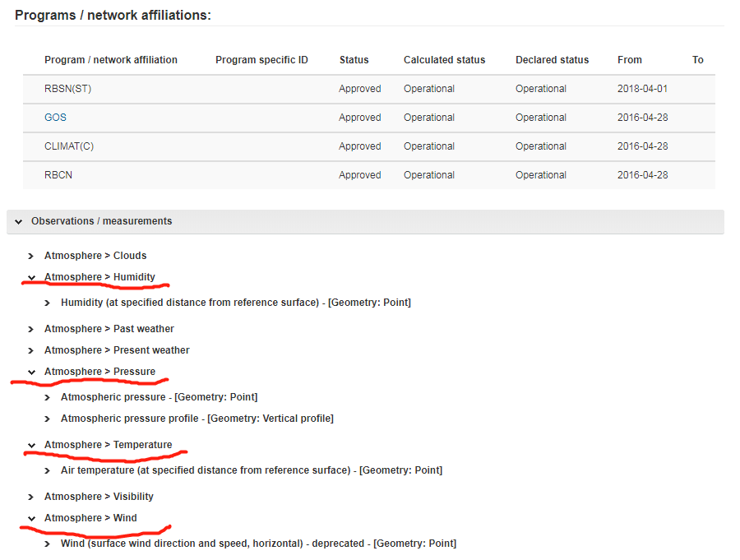Screen dimensions: 740x560
Task: Click the Calculated status column header
Action: coord(444,60)
